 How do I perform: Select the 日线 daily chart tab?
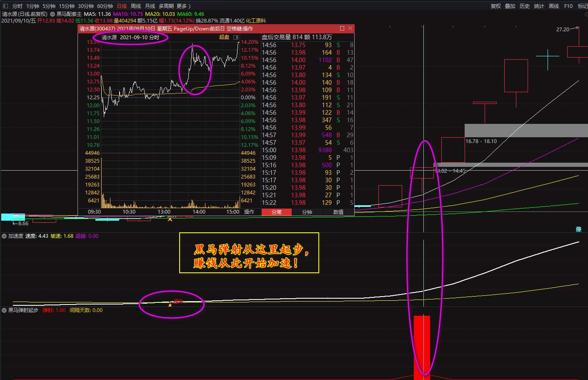click(122, 6)
